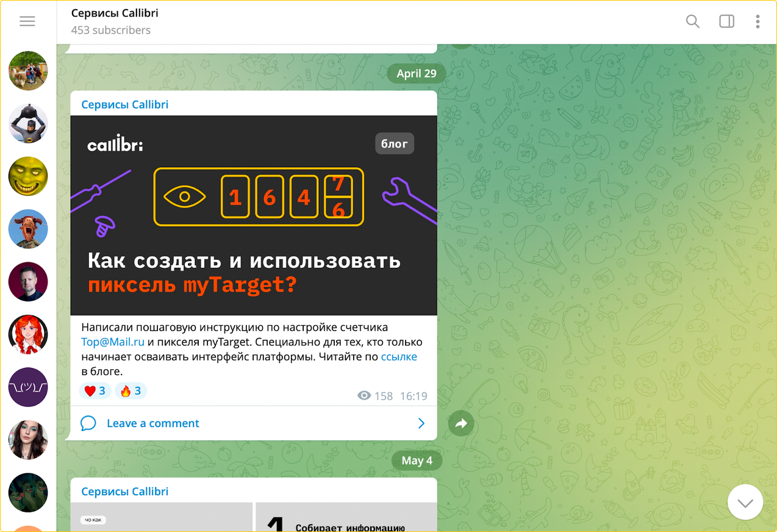Viewport: 777px width, 532px height.
Task: Click the May 4 date badge
Action: click(417, 461)
